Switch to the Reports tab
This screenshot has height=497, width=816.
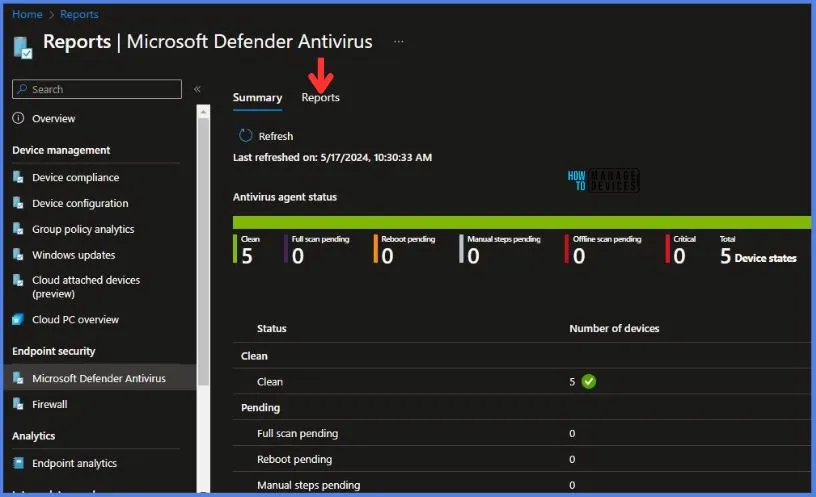point(320,97)
